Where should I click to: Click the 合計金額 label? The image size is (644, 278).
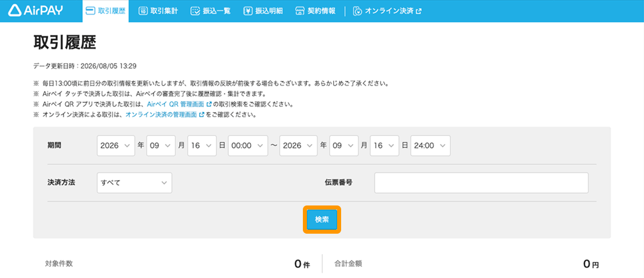(348, 263)
